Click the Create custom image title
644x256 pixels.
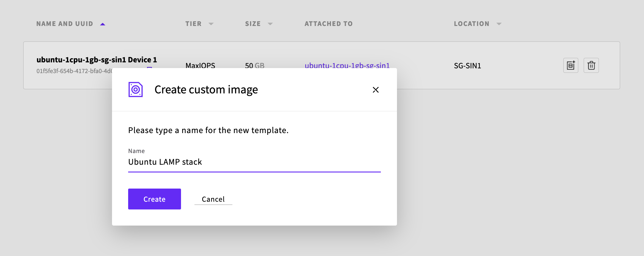click(x=206, y=90)
